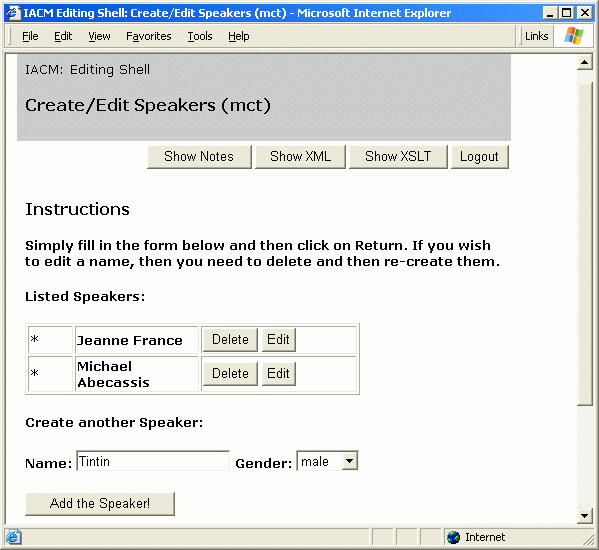Open the View menu
The height and width of the screenshot is (550, 599).
[99, 36]
